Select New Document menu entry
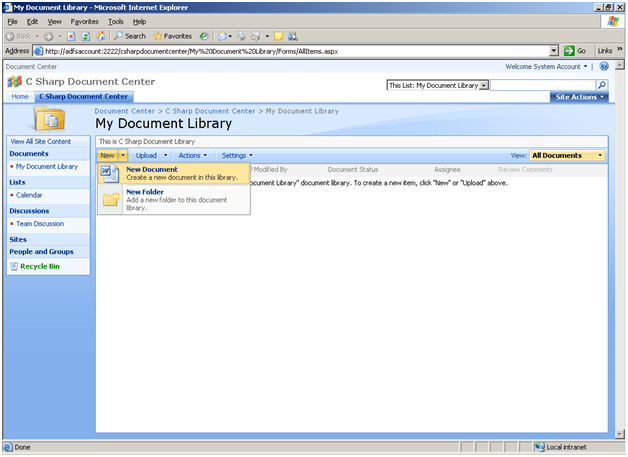Viewport: 628px width, 457px height. (x=152, y=170)
